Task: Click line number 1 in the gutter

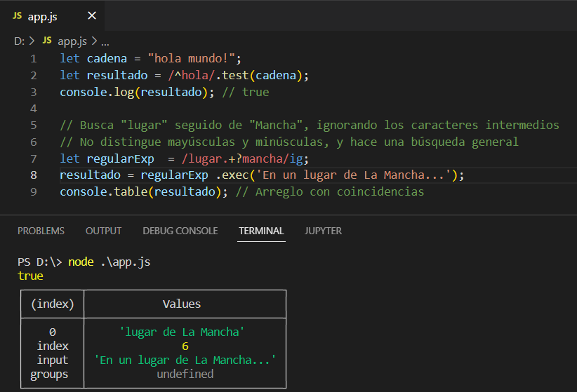Action: (x=34, y=58)
